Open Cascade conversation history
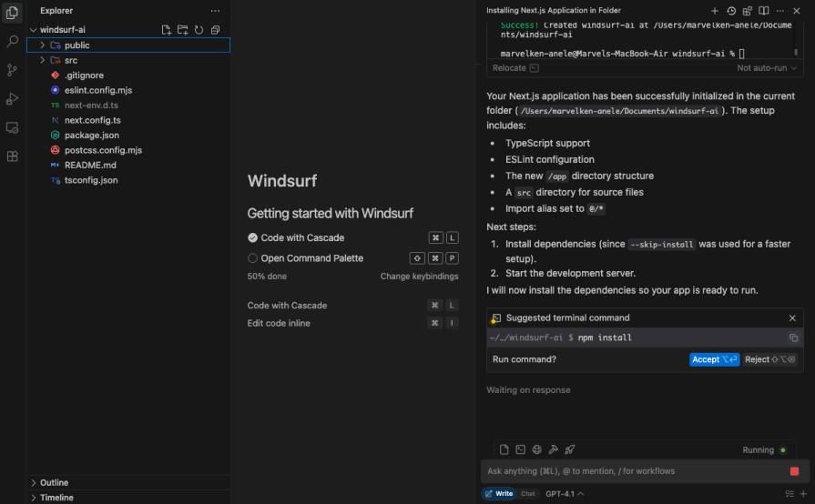Image resolution: width=815 pixels, height=504 pixels. (731, 10)
